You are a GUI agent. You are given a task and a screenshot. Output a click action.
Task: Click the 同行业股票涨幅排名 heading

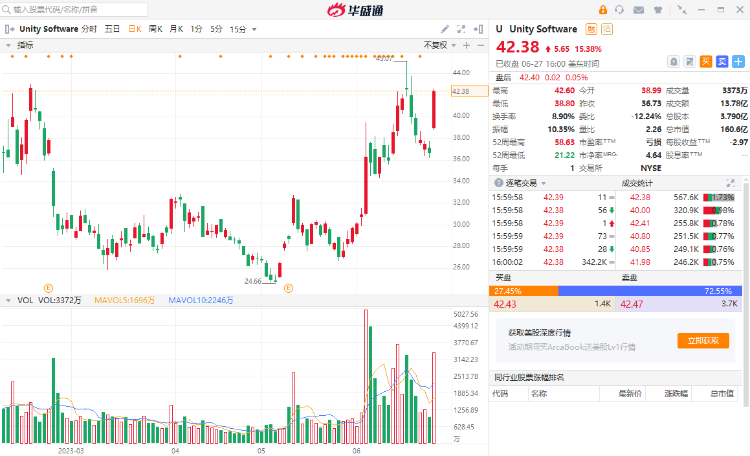[529, 378]
